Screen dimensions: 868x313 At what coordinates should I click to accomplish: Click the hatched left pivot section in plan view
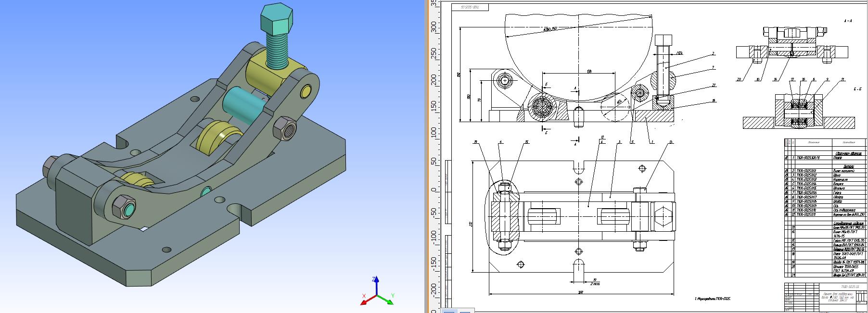point(505,216)
